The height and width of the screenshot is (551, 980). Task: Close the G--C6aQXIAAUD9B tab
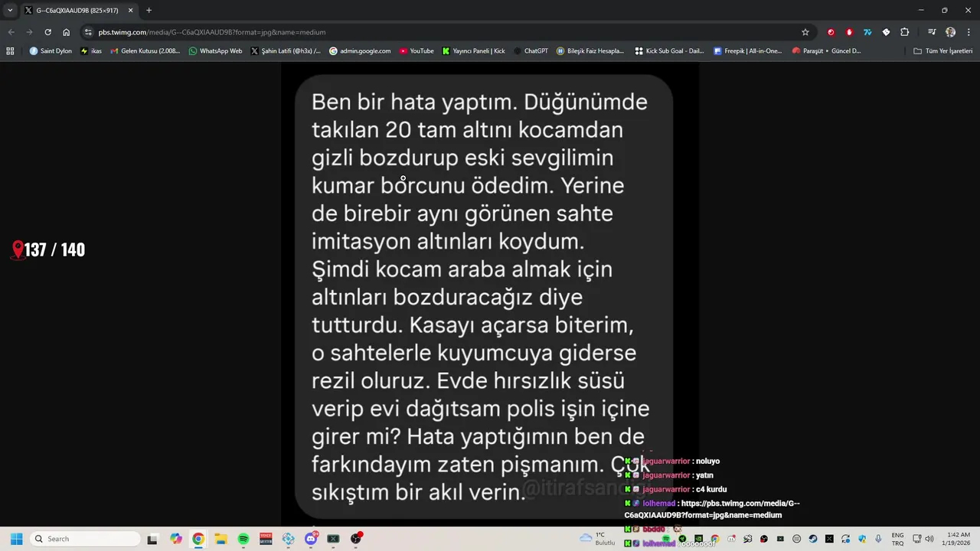tap(130, 11)
